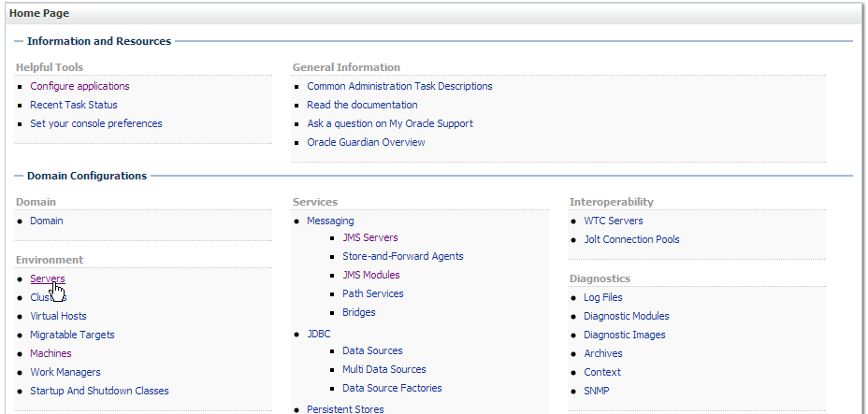Click the Interoperability section heading
Image resolution: width=868 pixels, height=414 pixels.
click(x=612, y=202)
